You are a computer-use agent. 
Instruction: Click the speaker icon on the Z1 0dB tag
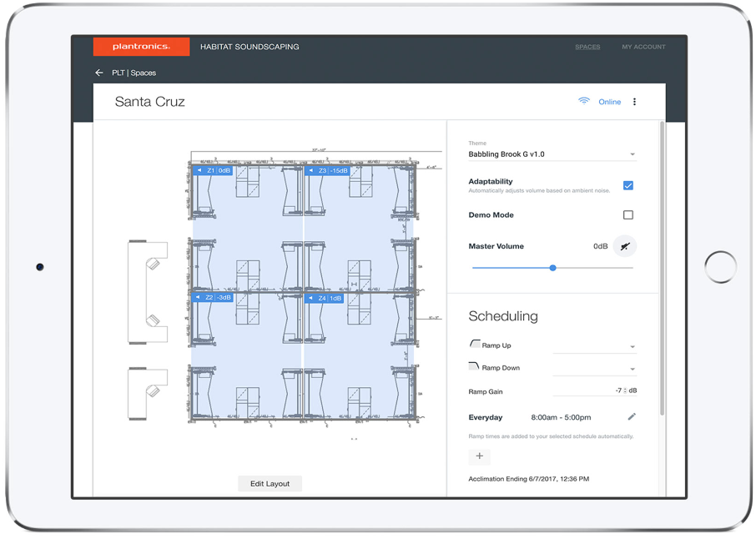pyautogui.click(x=199, y=171)
